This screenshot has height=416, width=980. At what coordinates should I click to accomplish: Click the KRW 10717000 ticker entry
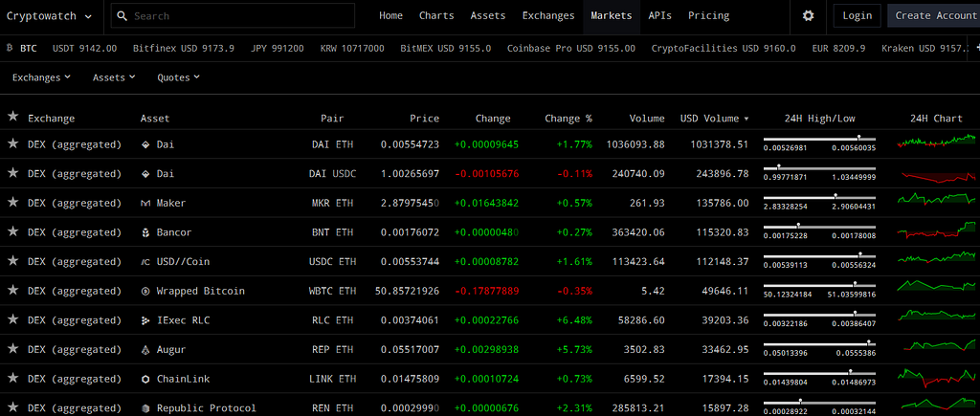352,48
